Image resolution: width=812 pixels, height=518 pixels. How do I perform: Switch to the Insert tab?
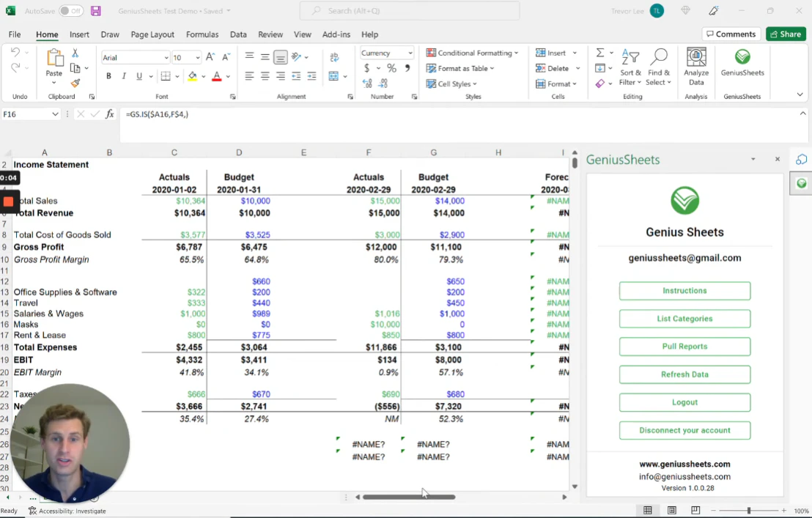point(79,34)
